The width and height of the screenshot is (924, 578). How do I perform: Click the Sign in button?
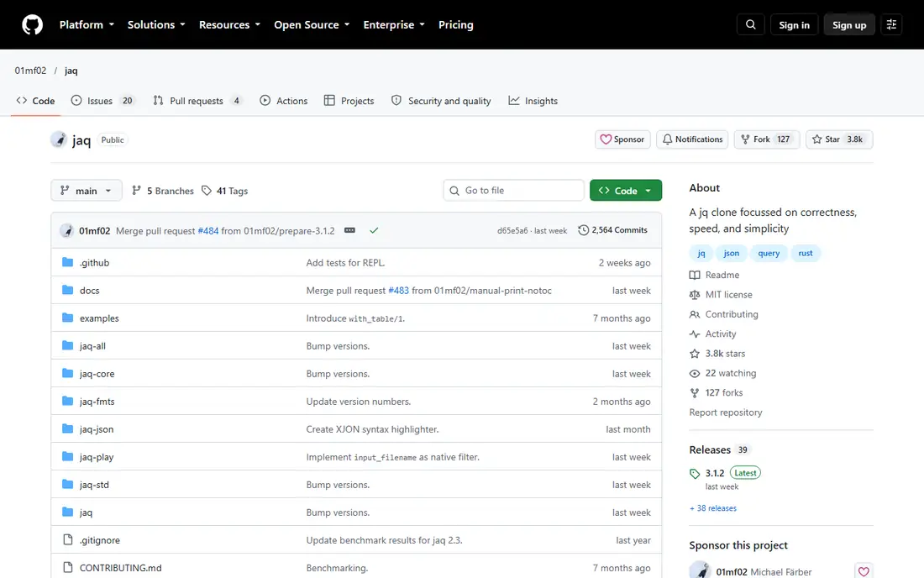click(795, 24)
